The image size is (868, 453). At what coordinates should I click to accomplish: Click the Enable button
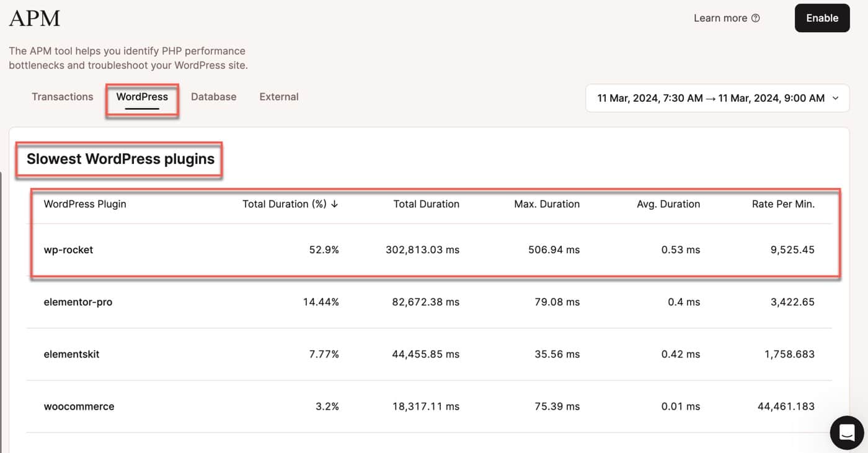tap(822, 18)
